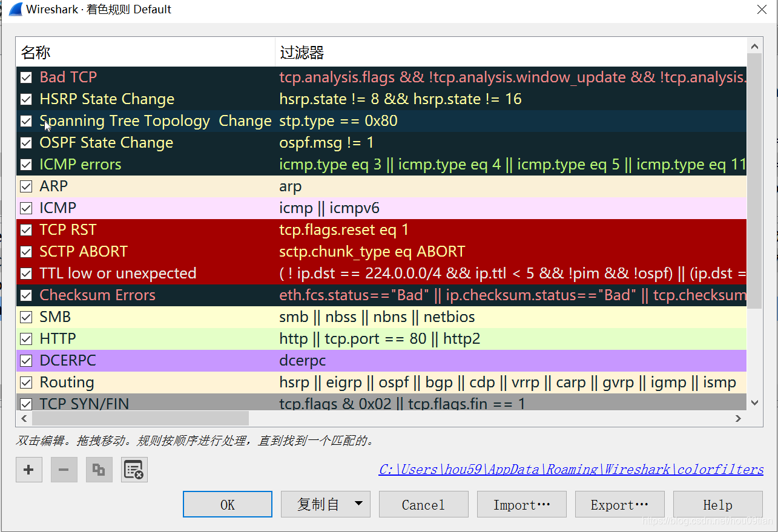The width and height of the screenshot is (778, 532).
Task: Uncheck the HTTP rule checkbox
Action: pyautogui.click(x=26, y=339)
